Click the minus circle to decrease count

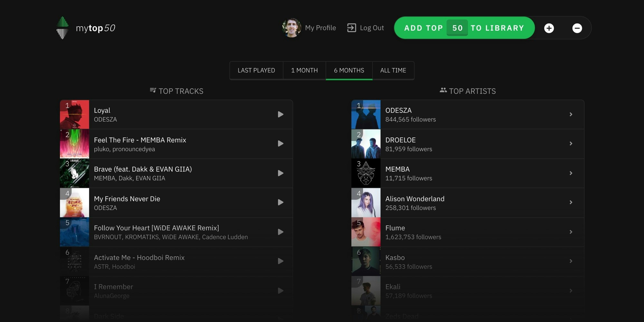coord(577,28)
